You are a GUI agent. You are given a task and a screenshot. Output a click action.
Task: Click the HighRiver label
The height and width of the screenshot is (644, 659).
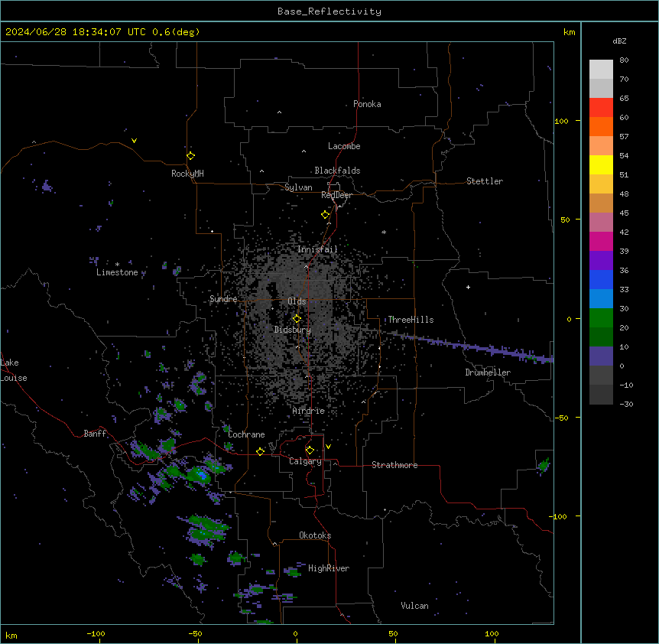(x=329, y=568)
